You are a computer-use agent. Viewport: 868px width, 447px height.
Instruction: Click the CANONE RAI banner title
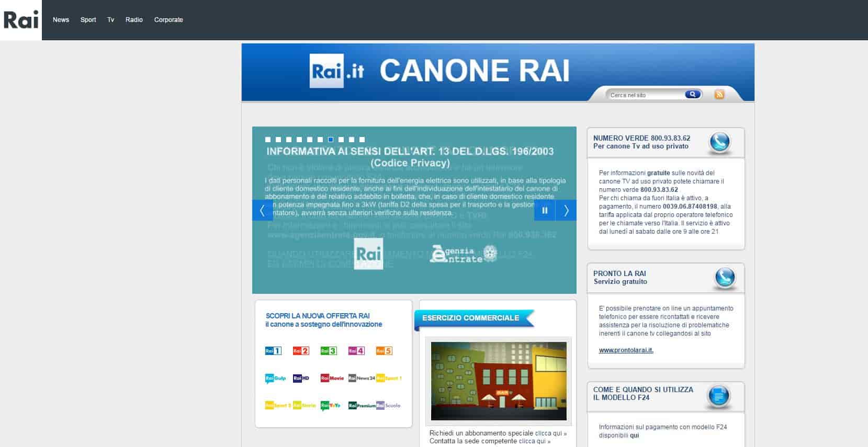coord(474,71)
